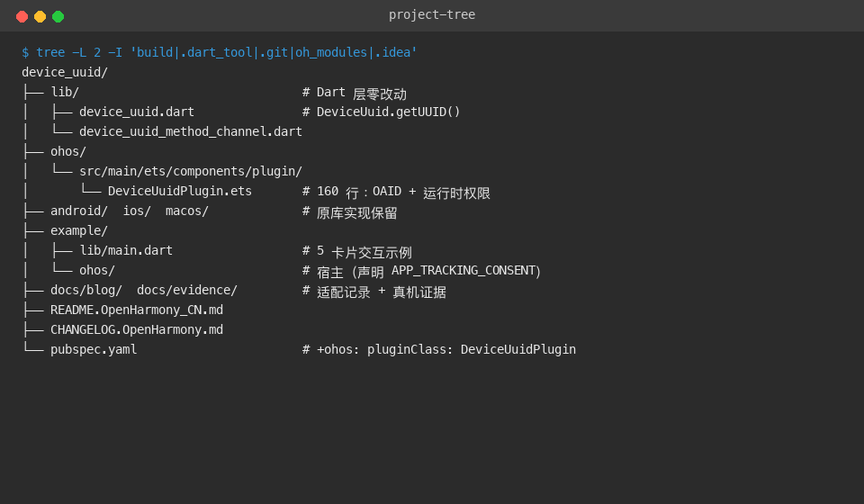The height and width of the screenshot is (504, 864).
Task: Click the DeviceUuidPlugin.ets file
Action: [x=180, y=191]
